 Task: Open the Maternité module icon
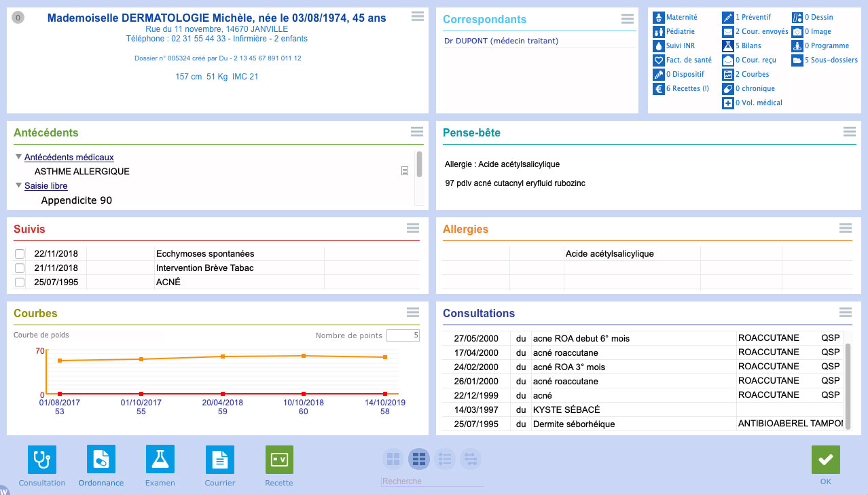[x=658, y=17]
